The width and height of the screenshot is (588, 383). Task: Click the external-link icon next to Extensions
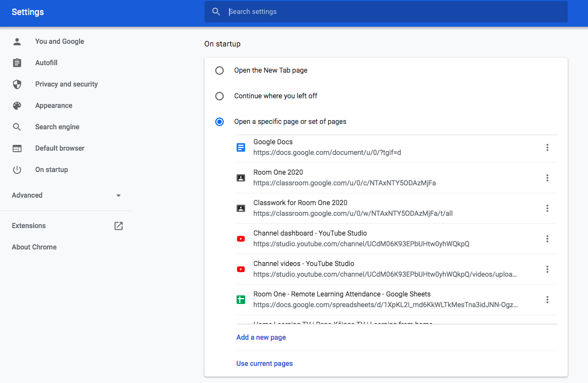point(119,226)
